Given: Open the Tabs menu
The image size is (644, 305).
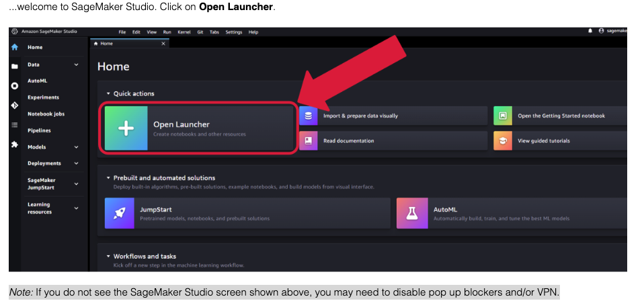Looking at the screenshot, I should (214, 32).
